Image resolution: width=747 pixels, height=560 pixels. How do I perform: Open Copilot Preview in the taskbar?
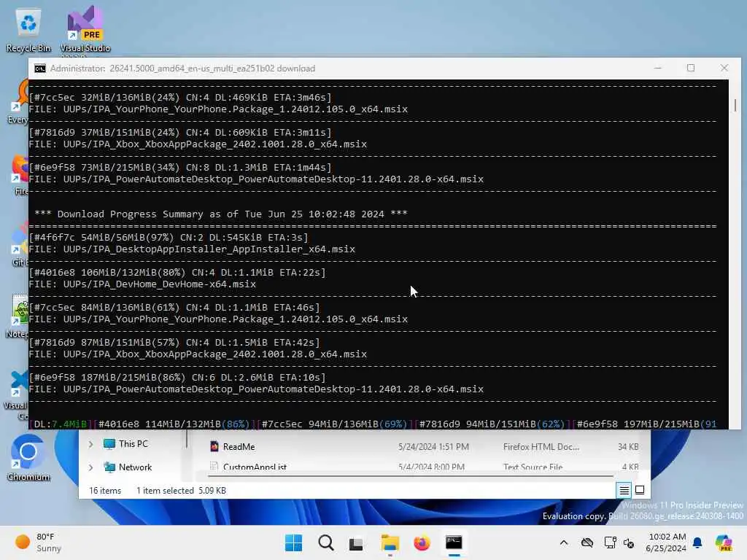point(724,542)
